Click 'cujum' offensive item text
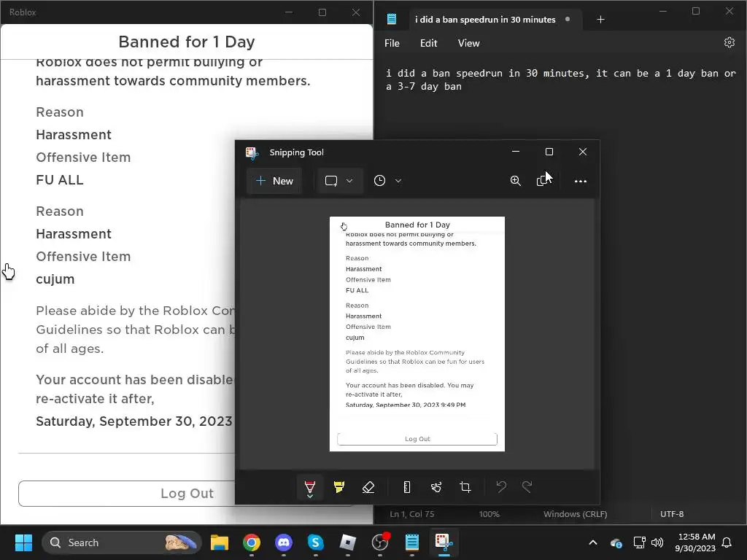 (55, 279)
